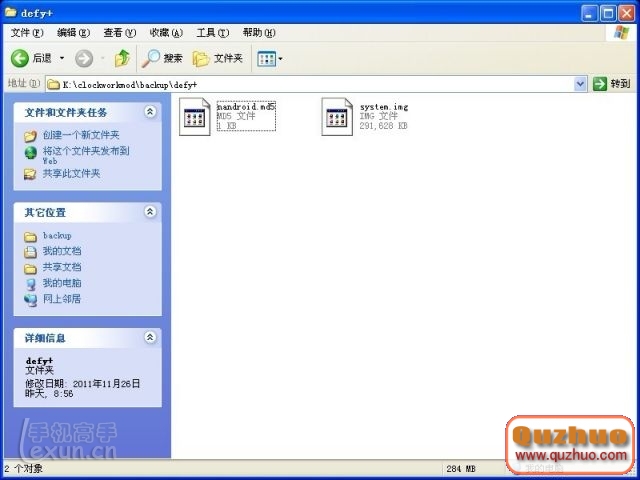Click the Views icon in the toolbar
Image resolution: width=640 pixels, height=480 pixels.
point(266,59)
